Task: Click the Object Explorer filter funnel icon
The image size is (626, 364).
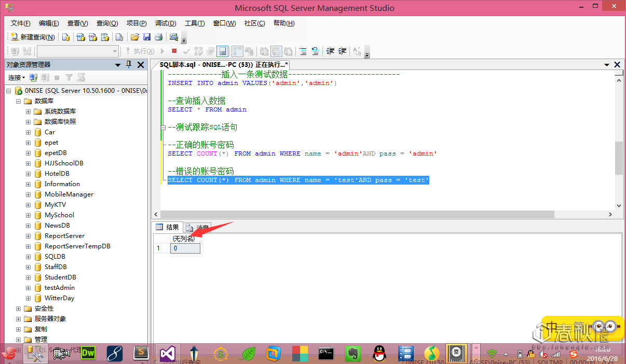Action: coord(69,77)
